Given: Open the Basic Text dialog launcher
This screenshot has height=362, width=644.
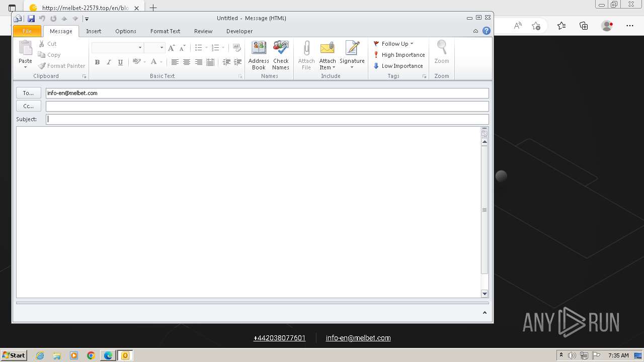Looking at the screenshot, I should tap(240, 76).
